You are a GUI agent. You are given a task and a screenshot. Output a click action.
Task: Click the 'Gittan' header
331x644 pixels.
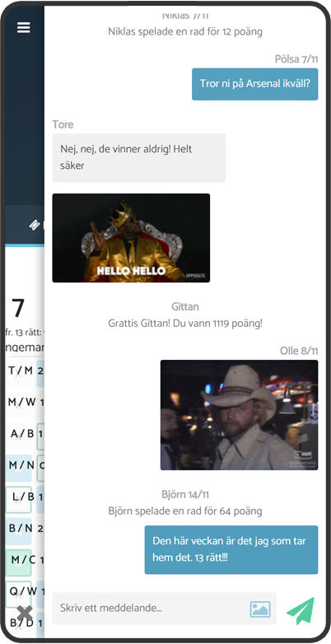(x=185, y=307)
